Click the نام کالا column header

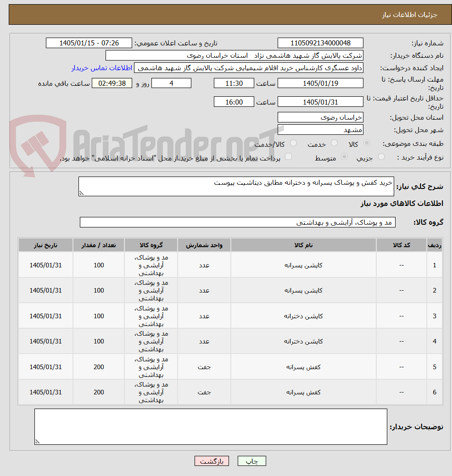pos(303,245)
